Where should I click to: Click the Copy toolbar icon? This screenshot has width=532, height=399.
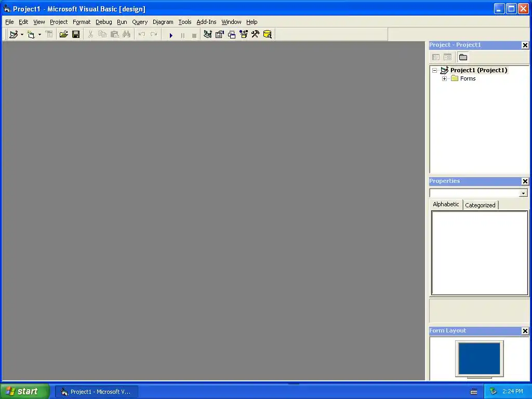(x=102, y=34)
